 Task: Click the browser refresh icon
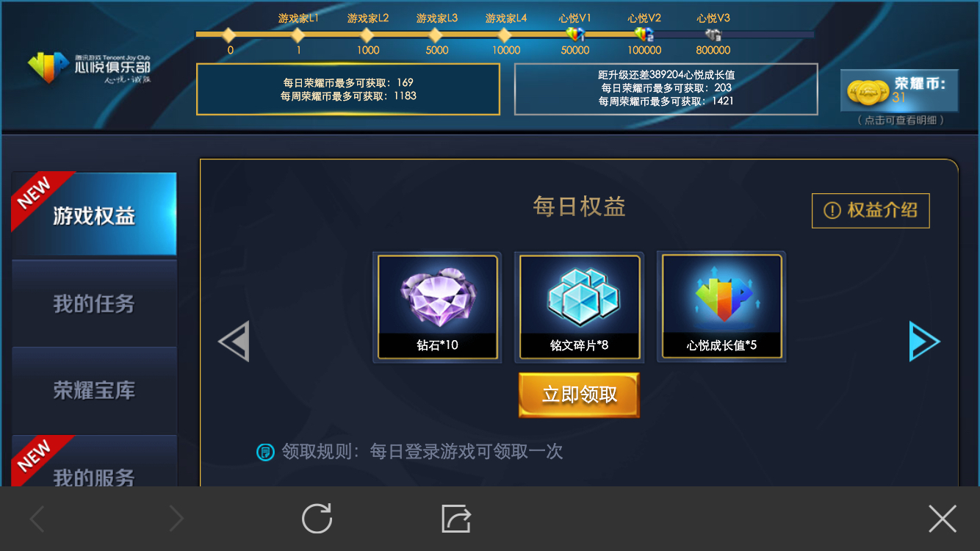click(x=317, y=519)
